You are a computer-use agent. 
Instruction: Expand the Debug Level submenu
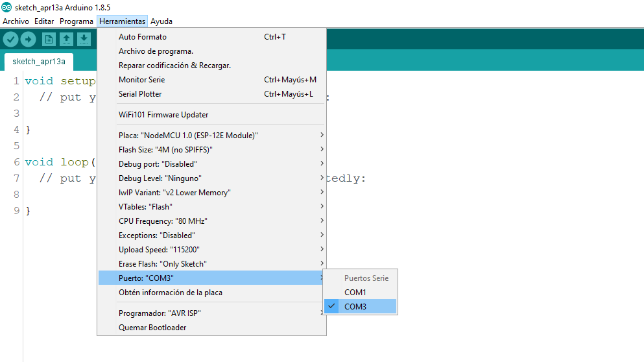coord(211,178)
